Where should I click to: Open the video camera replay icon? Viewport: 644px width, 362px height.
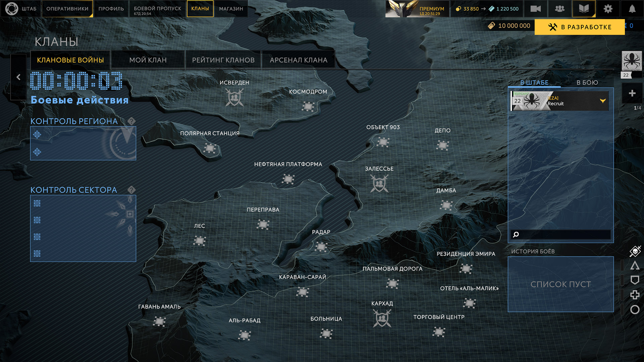pyautogui.click(x=535, y=9)
